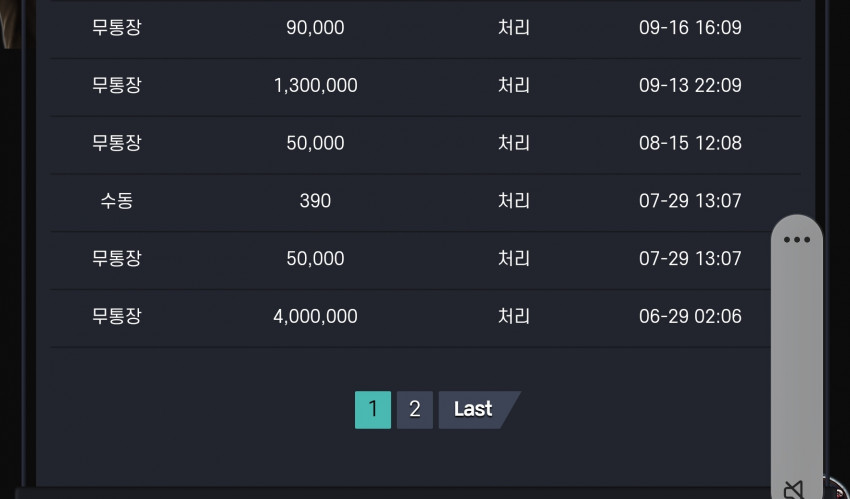Screen dimensions: 850x499
Task: Click the gray floating side panel body
Action: click(x=796, y=358)
